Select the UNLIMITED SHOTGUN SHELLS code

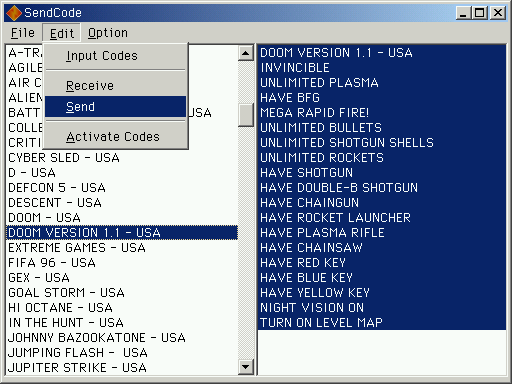click(x=382, y=143)
